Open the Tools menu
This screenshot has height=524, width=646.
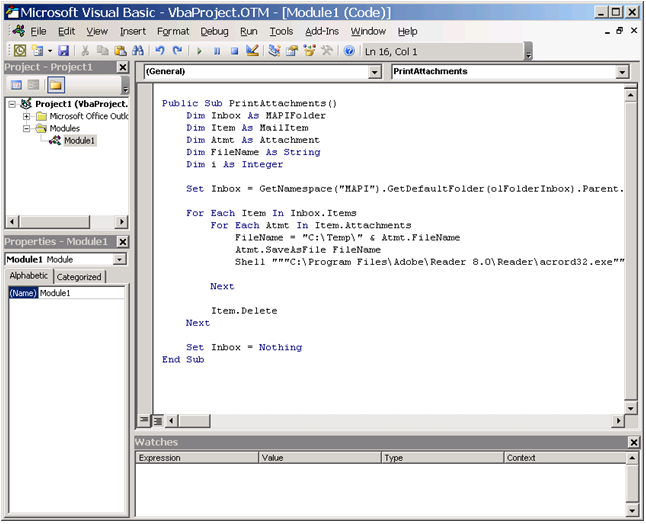coord(281,31)
